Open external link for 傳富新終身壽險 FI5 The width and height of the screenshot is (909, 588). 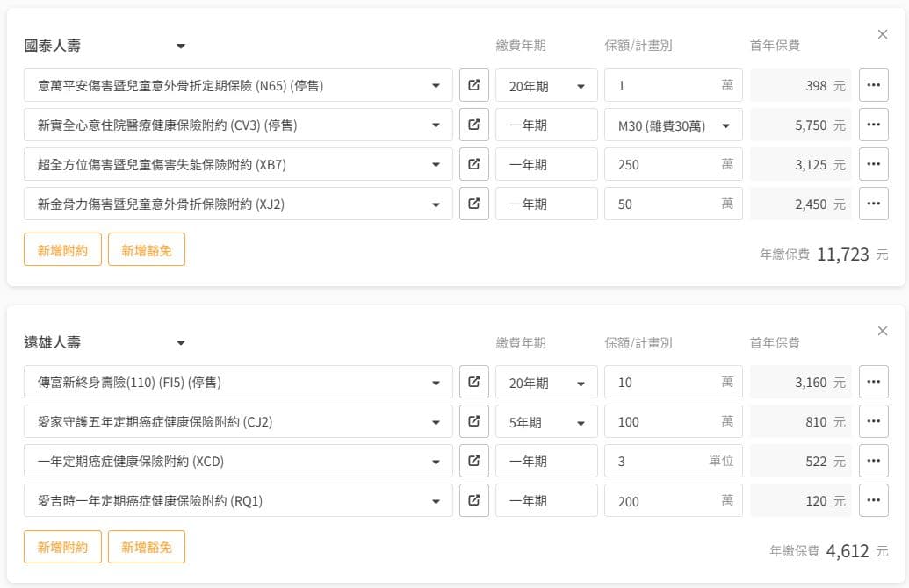pos(473,383)
